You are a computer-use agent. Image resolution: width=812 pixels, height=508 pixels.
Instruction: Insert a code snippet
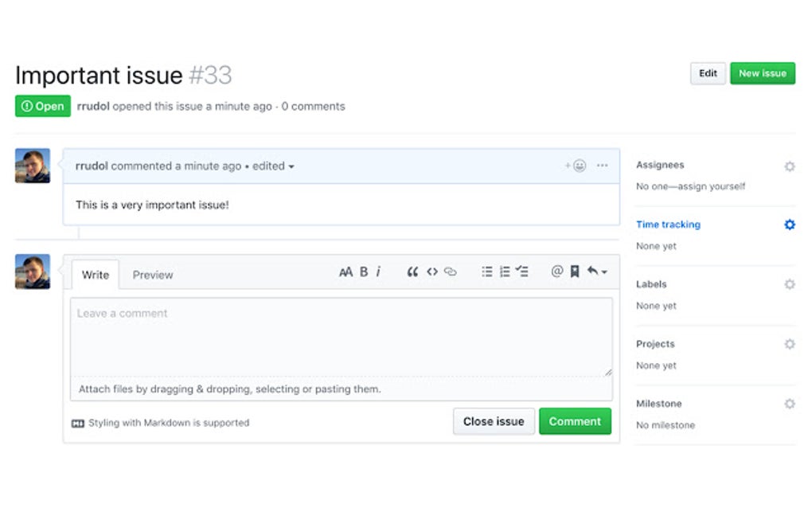[x=432, y=272]
